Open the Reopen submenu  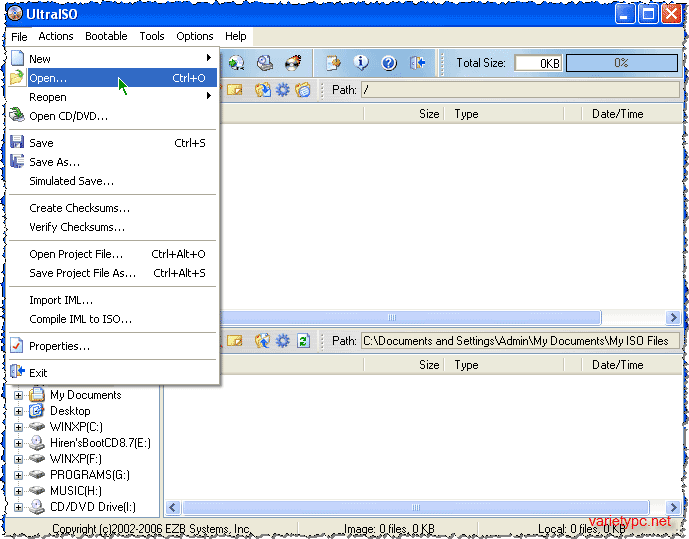coord(113,97)
